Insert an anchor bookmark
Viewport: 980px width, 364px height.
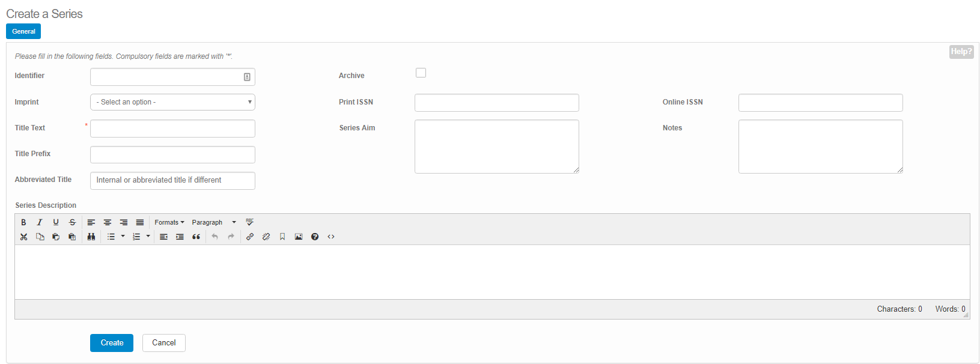pos(282,237)
